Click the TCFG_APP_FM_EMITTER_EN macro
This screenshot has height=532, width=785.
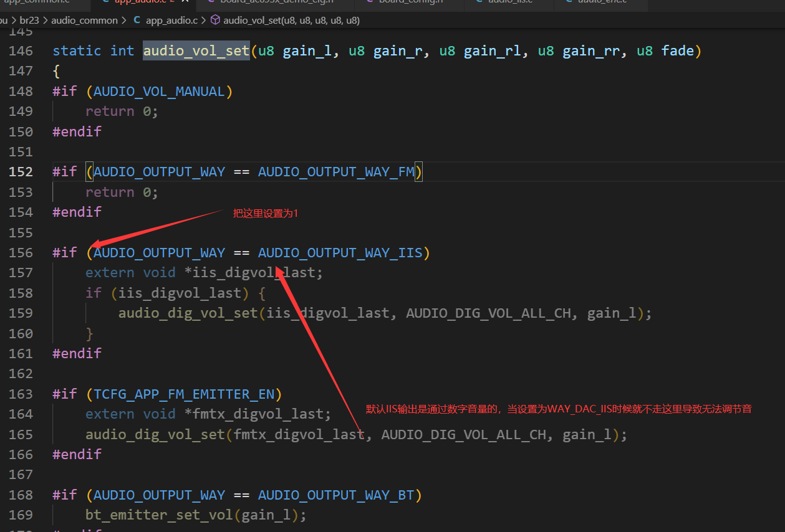(x=184, y=394)
